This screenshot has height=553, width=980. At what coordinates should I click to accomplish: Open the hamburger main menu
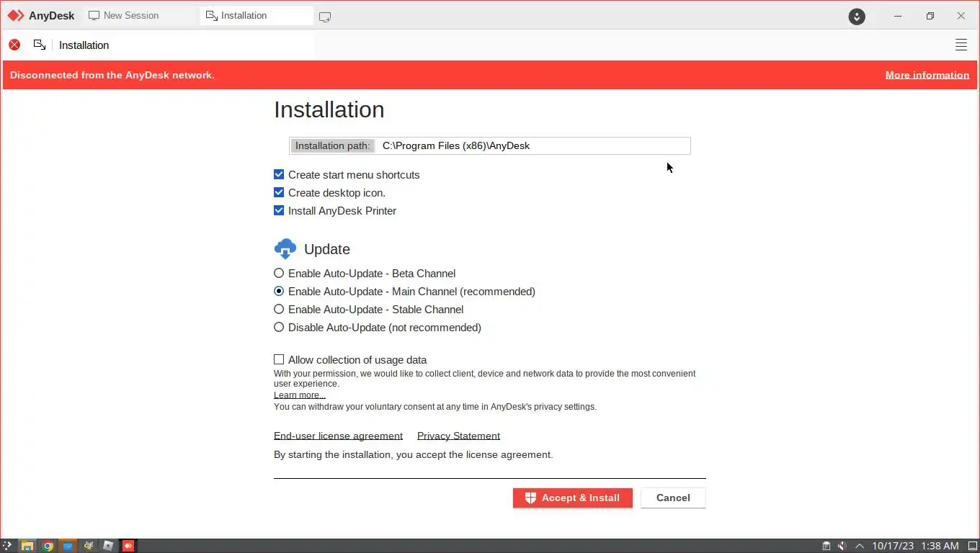[961, 45]
